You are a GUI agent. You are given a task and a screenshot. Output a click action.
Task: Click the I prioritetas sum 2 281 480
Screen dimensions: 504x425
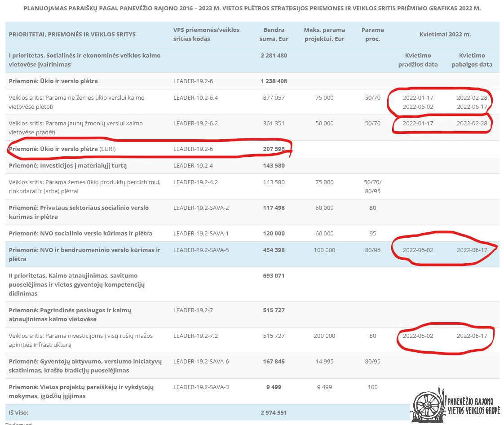coord(274,55)
